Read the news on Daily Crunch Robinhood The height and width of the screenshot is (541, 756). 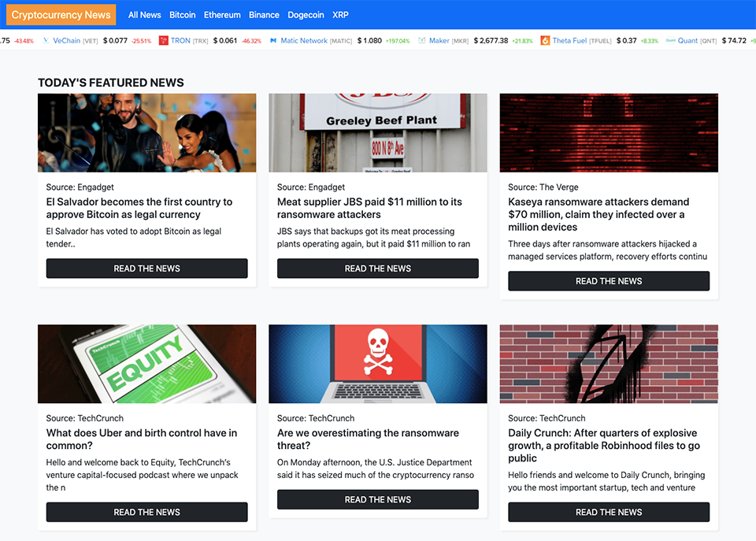pyautogui.click(x=609, y=512)
